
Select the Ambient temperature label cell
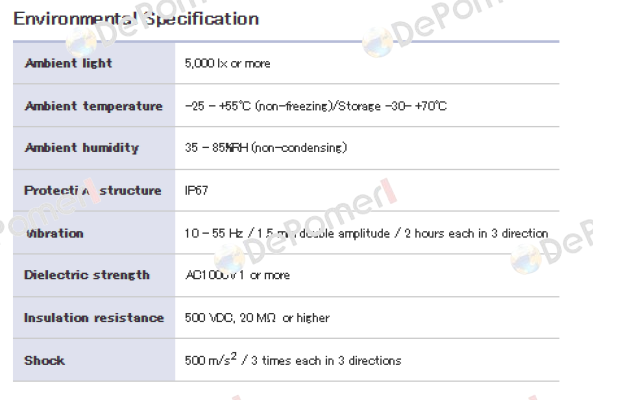pos(94,106)
